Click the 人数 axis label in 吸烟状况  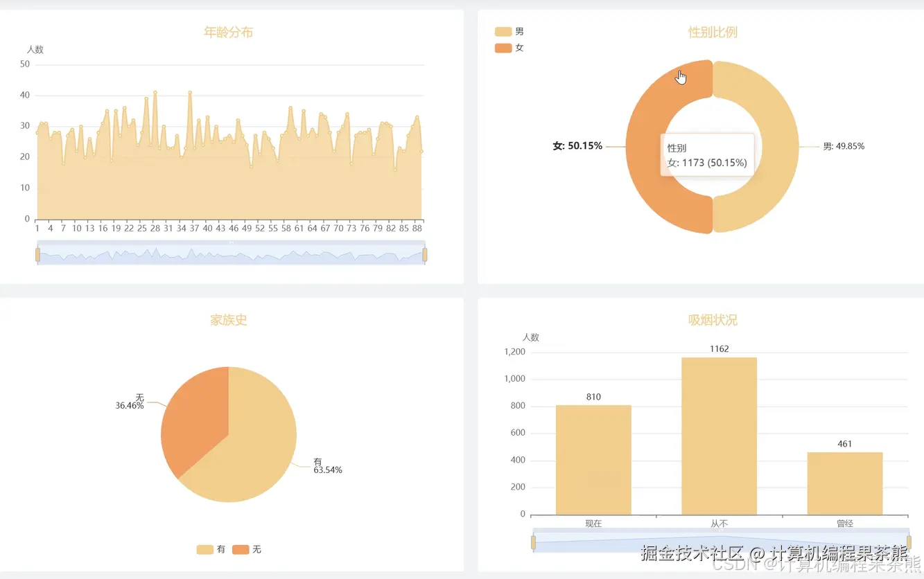coord(531,337)
